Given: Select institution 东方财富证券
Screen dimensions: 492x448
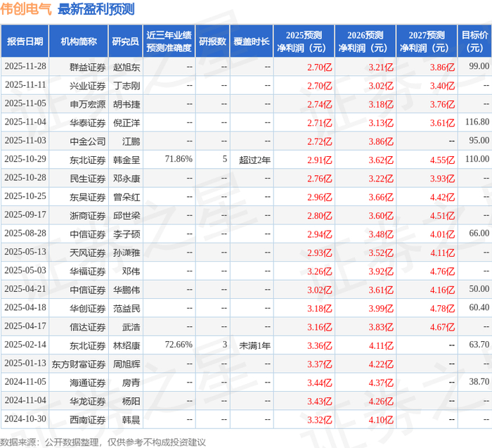Looking at the screenshot, I should (79, 364).
